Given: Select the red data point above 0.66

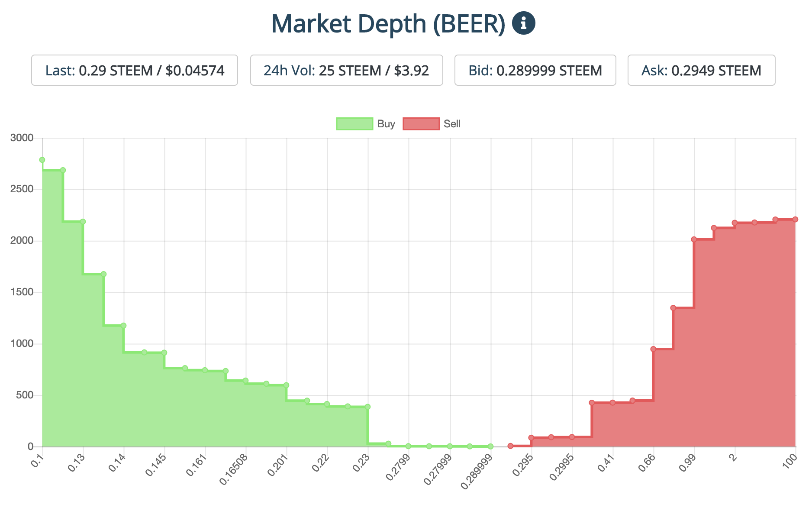Looking at the screenshot, I should tap(653, 349).
